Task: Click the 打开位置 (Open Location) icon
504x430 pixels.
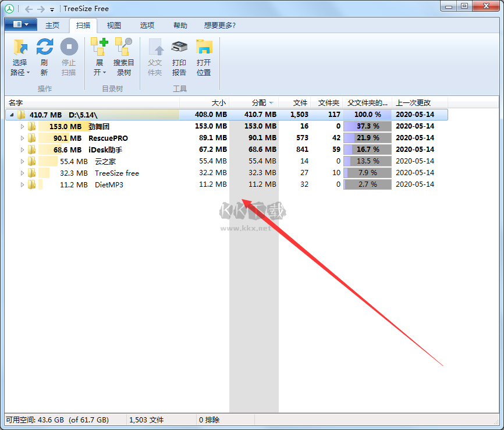Action: point(204,48)
